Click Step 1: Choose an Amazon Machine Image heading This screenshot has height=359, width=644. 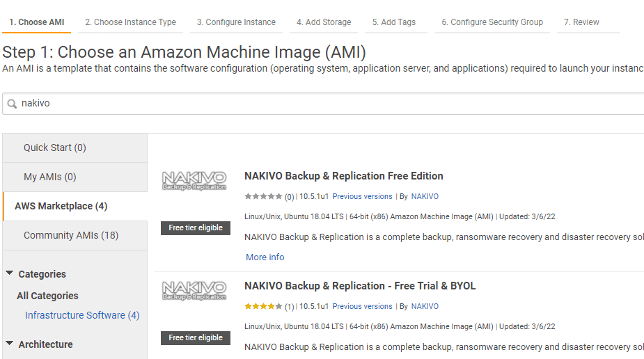(184, 52)
